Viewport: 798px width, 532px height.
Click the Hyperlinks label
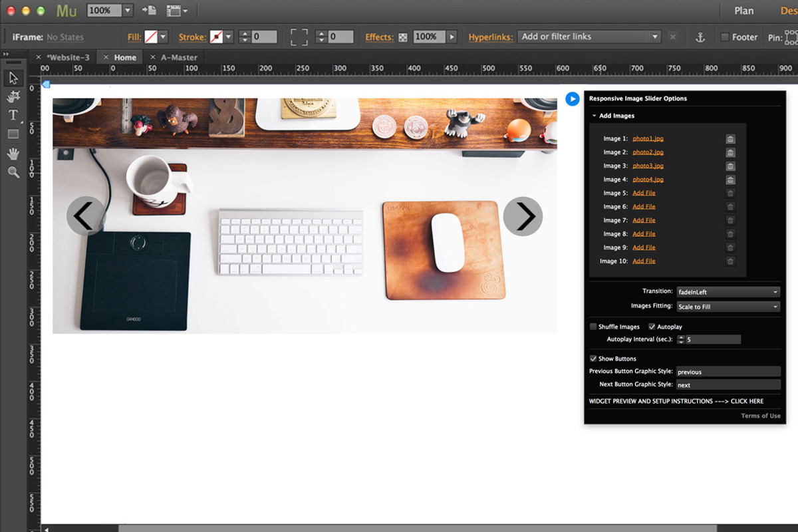tap(491, 37)
